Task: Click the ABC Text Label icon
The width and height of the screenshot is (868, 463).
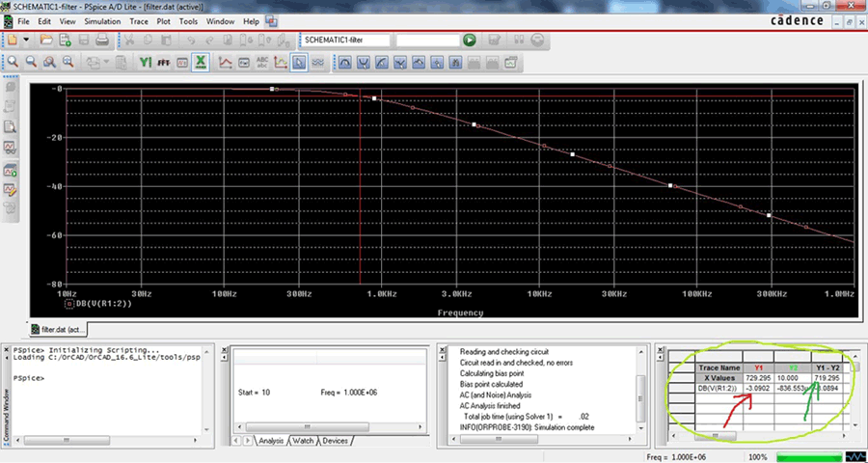Action: coord(261,63)
